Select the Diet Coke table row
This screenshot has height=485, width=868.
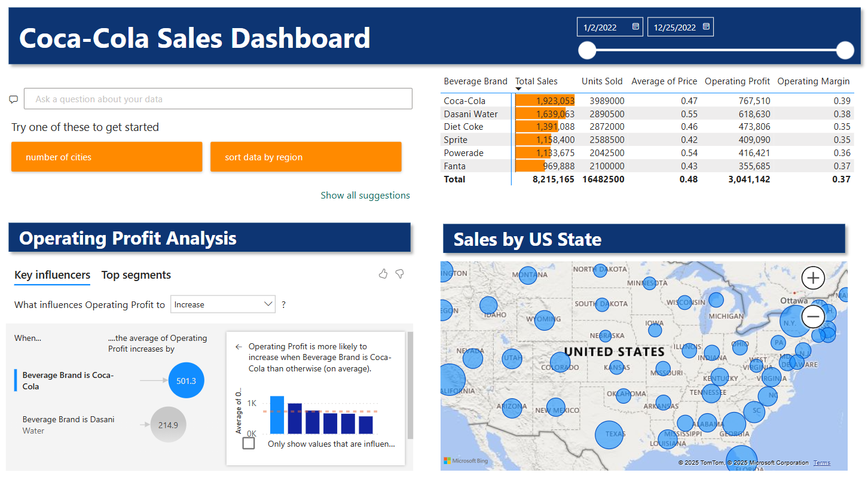(x=647, y=127)
